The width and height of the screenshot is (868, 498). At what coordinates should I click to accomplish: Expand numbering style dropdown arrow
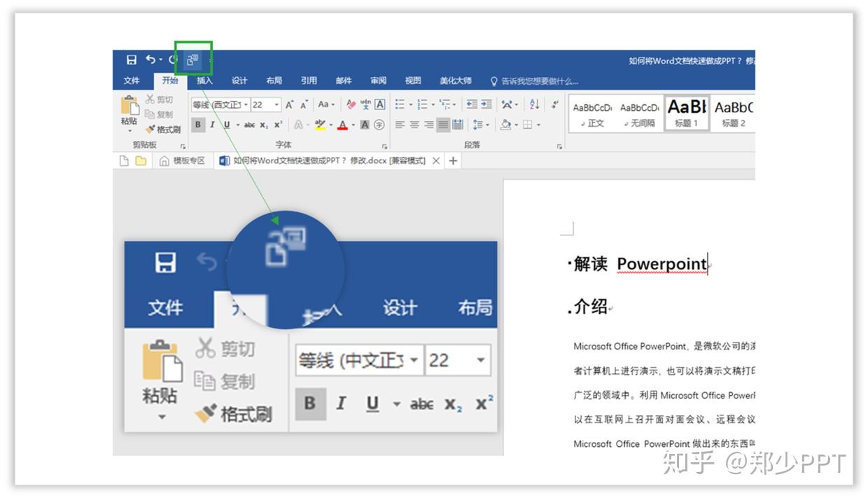tap(433, 105)
